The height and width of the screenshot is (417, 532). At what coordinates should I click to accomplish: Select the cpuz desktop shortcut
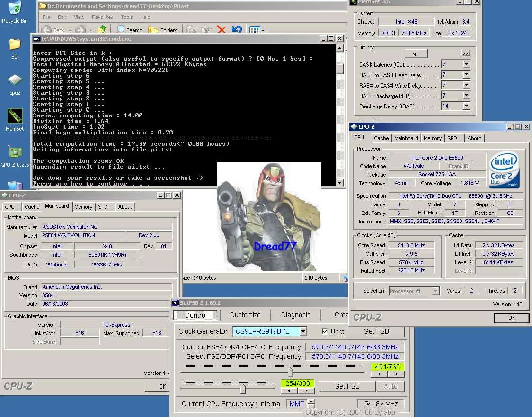(15, 84)
